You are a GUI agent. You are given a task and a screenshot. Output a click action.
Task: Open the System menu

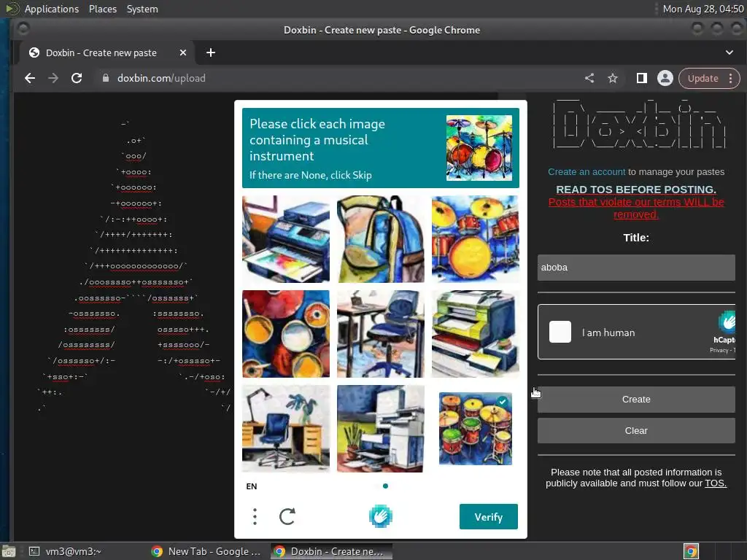[142, 9]
